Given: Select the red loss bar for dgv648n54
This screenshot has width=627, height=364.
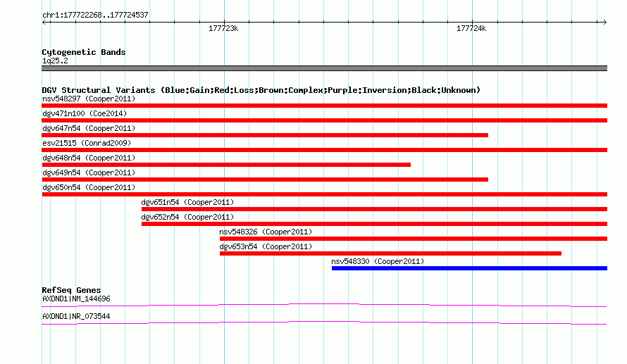Looking at the screenshot, I should [226, 165].
